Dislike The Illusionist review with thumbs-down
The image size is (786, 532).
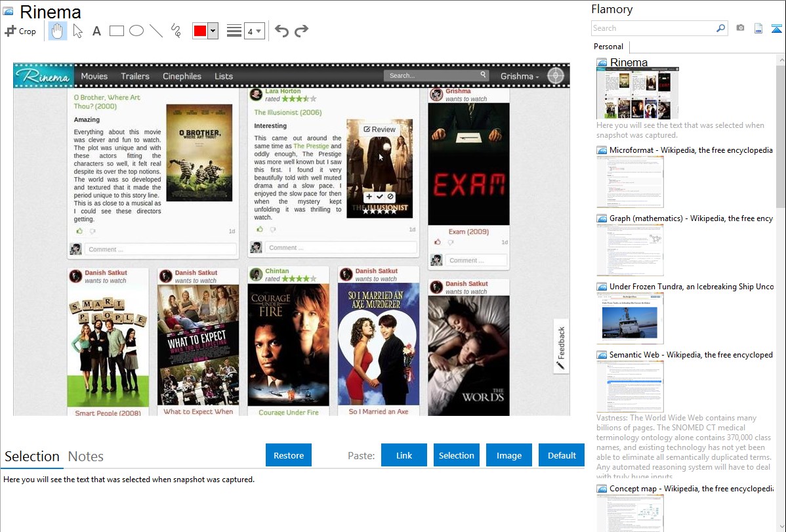pyautogui.click(x=273, y=229)
